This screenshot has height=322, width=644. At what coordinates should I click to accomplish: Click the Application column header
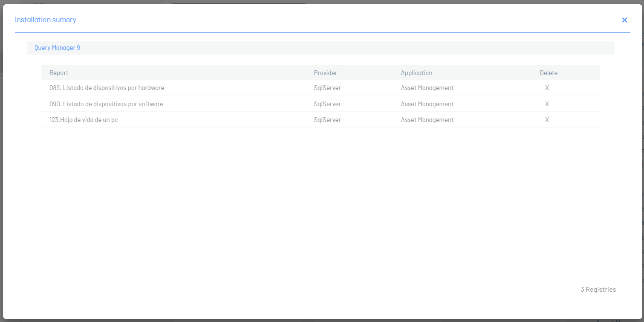pyautogui.click(x=416, y=73)
